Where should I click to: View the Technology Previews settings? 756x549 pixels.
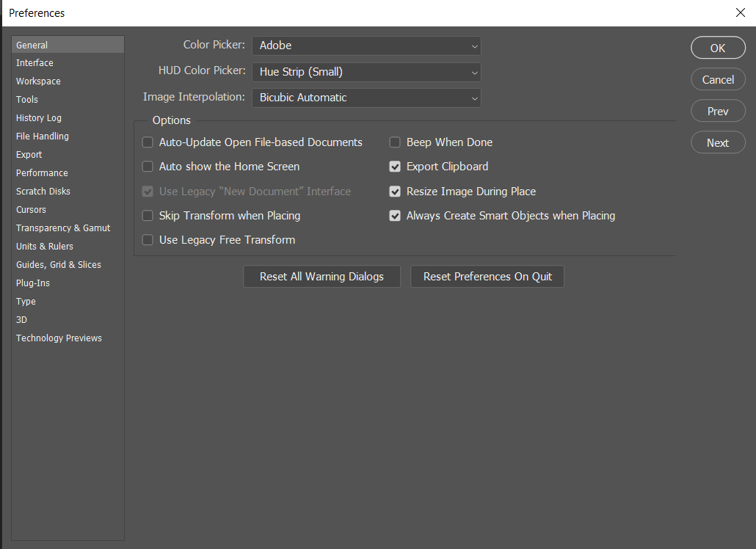(x=59, y=338)
